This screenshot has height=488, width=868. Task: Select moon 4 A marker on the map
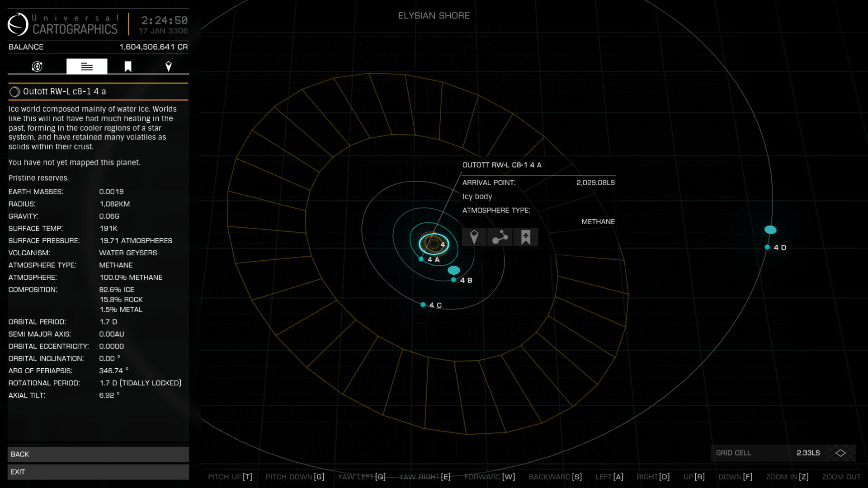(421, 259)
